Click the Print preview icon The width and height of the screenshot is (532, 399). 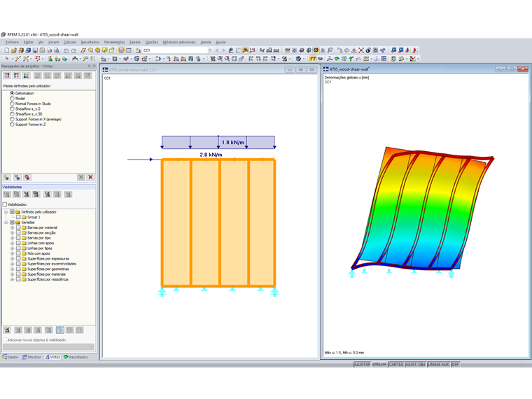click(56, 50)
